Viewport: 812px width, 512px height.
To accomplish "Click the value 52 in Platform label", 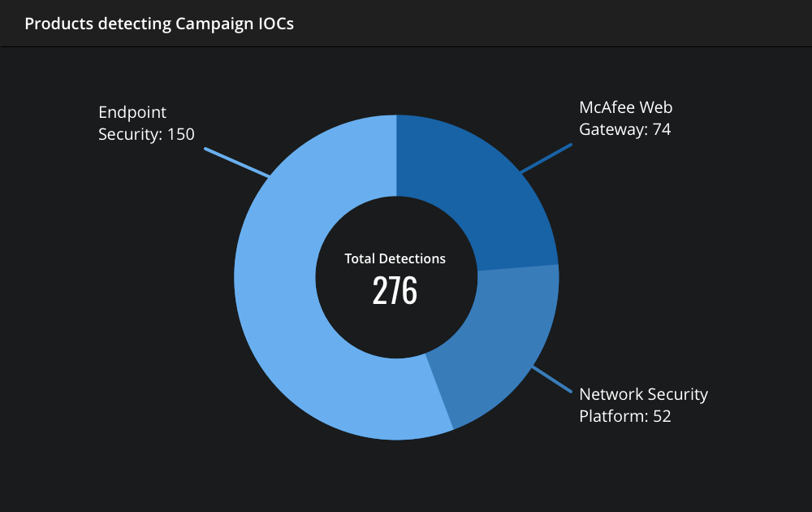I will click(x=662, y=416).
